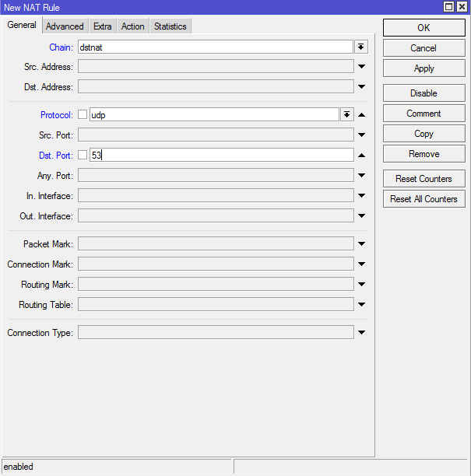This screenshot has width=471, height=476.
Task: Switch to the General tab
Action: point(22,25)
